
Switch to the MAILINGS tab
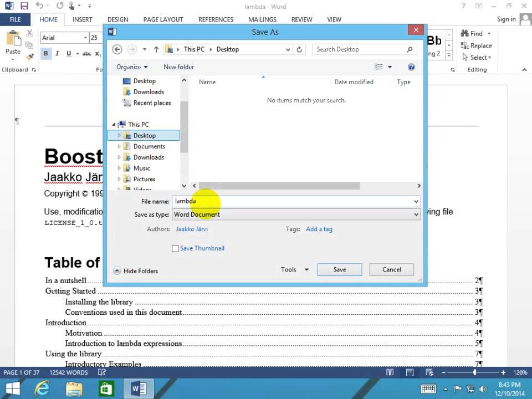pyautogui.click(x=262, y=20)
